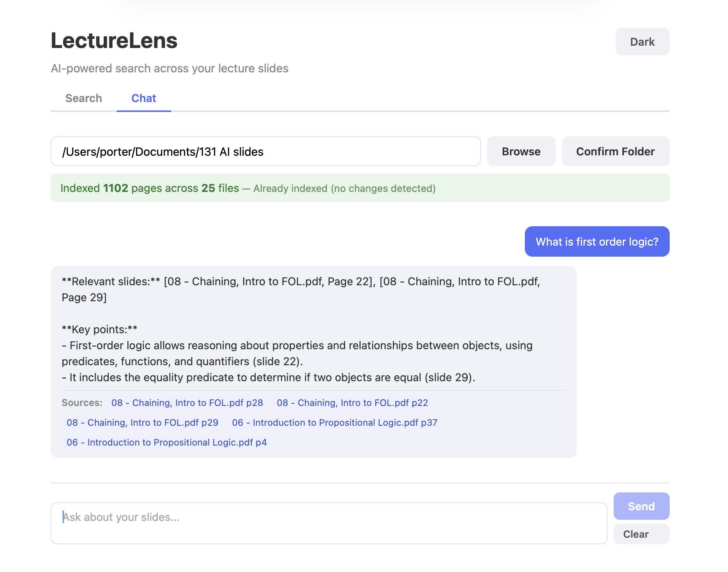Click the Sources label in the response

tap(82, 403)
